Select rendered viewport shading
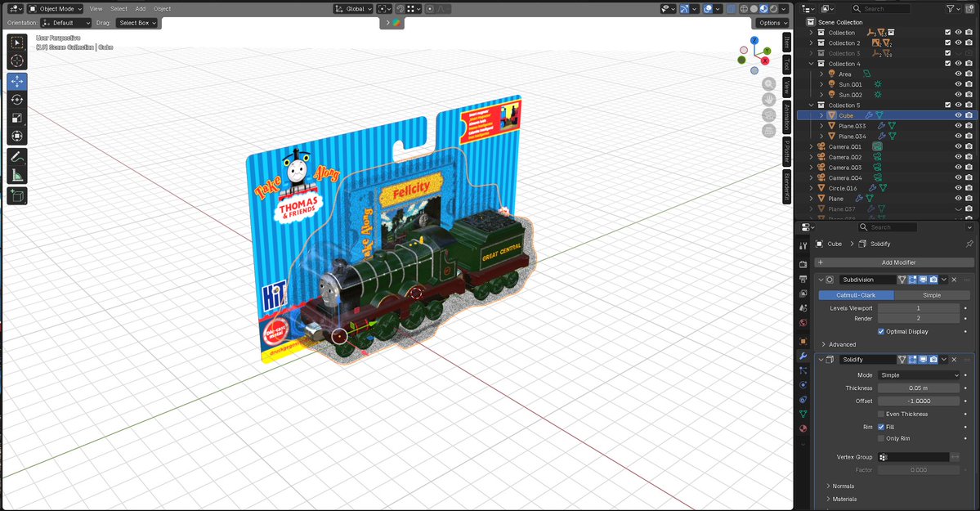The width and height of the screenshot is (980, 511). (774, 9)
